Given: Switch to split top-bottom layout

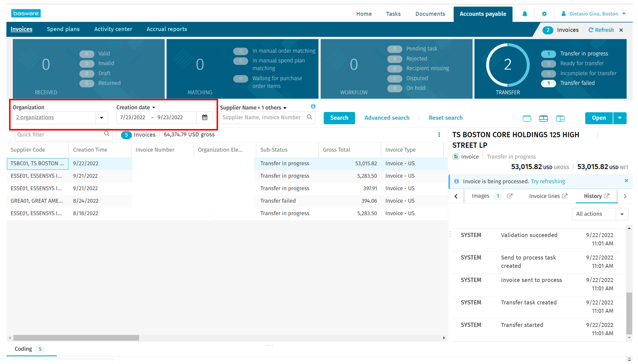Looking at the screenshot, I should (543, 118).
